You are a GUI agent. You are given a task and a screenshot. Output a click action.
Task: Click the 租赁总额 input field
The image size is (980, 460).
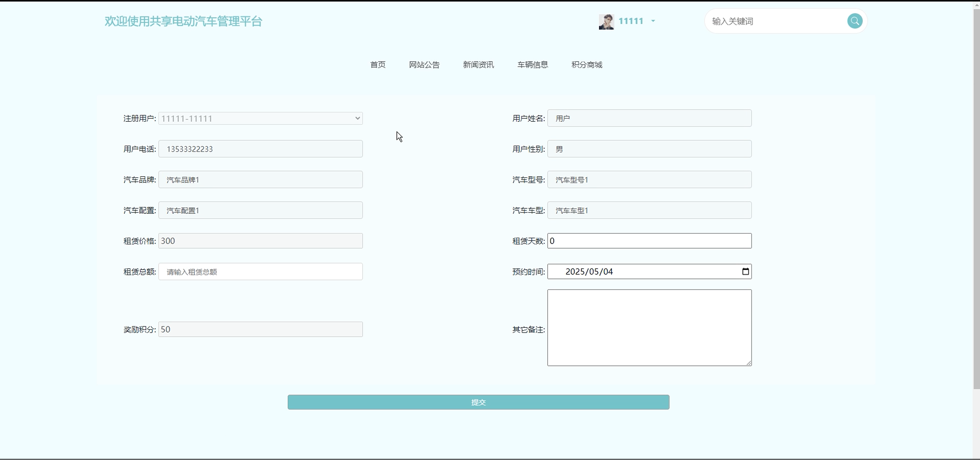tap(260, 272)
